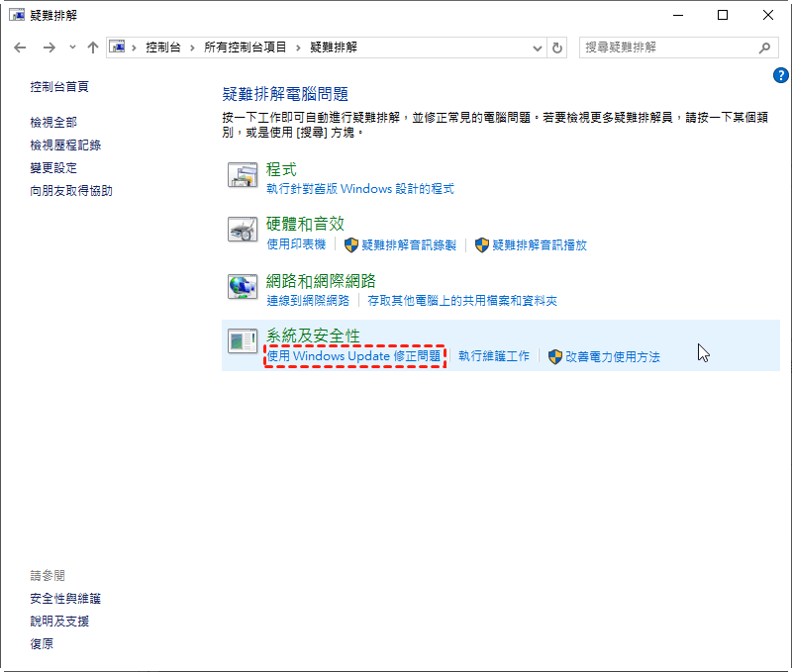Viewport: 792px width, 672px height.
Task: Open help via blue question mark icon
Action: (780, 76)
